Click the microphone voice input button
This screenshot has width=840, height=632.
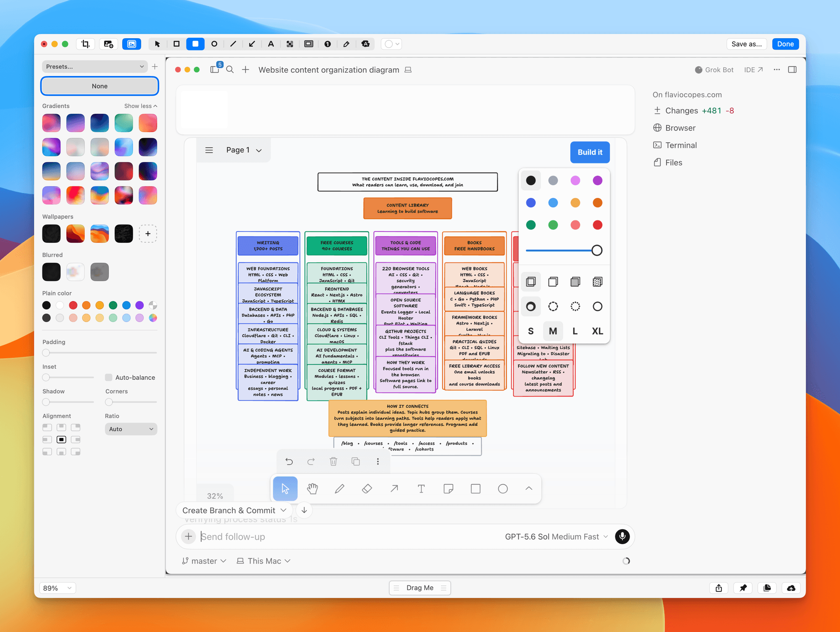[622, 537]
